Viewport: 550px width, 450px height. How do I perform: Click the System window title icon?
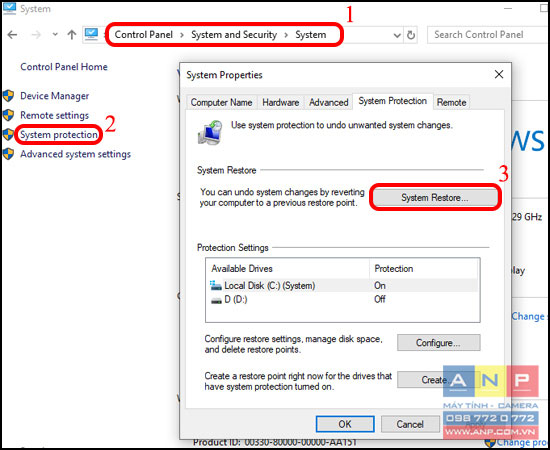pyautogui.click(x=9, y=9)
